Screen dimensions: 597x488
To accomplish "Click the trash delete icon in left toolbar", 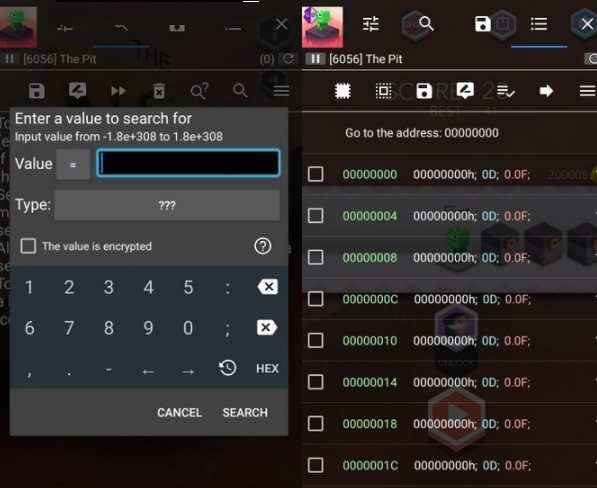I will (159, 91).
